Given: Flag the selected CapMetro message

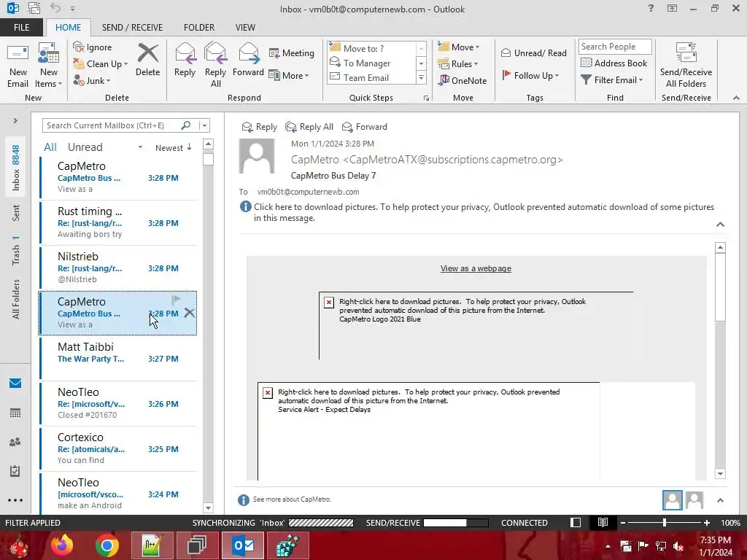Looking at the screenshot, I should click(177, 300).
